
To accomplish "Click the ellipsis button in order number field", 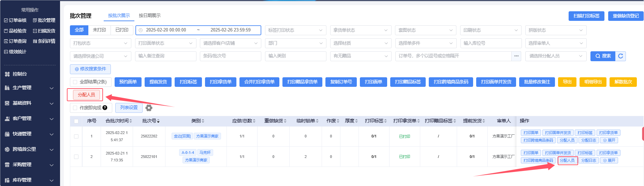I will pos(516,56).
